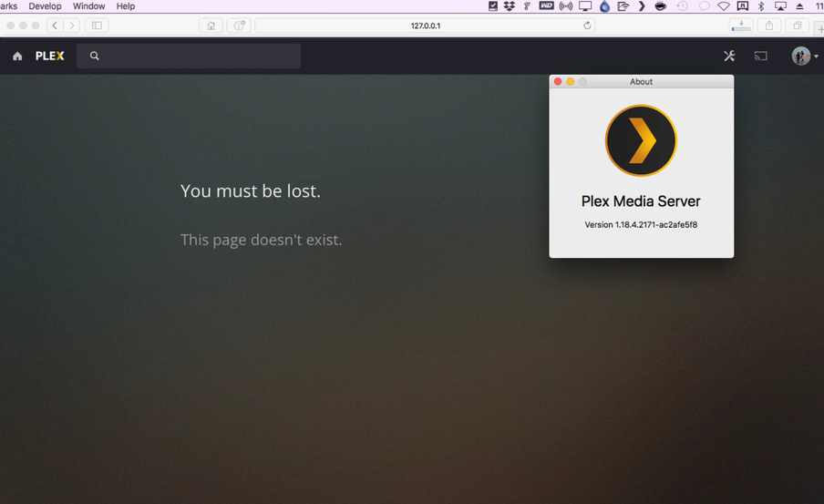Click the PLEX logo
824x504 pixels.
click(x=49, y=56)
